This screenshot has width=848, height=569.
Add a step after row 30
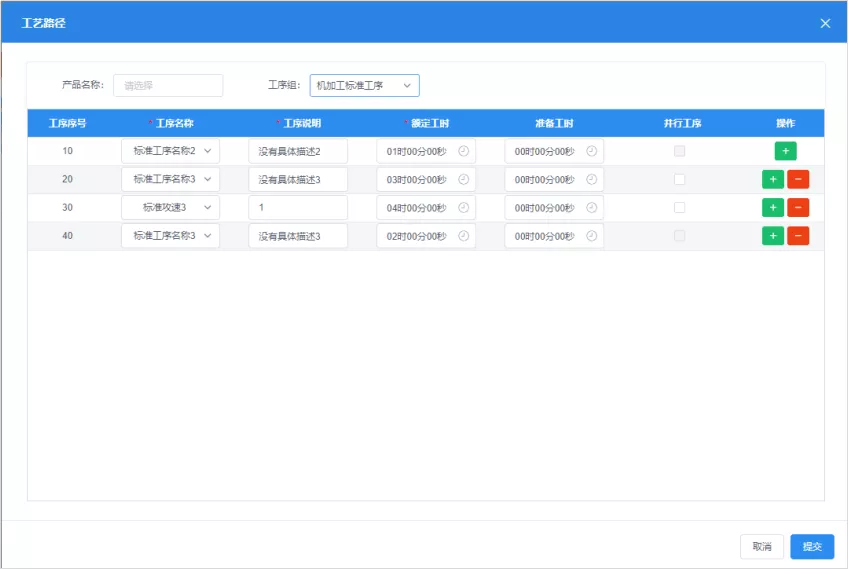click(773, 207)
